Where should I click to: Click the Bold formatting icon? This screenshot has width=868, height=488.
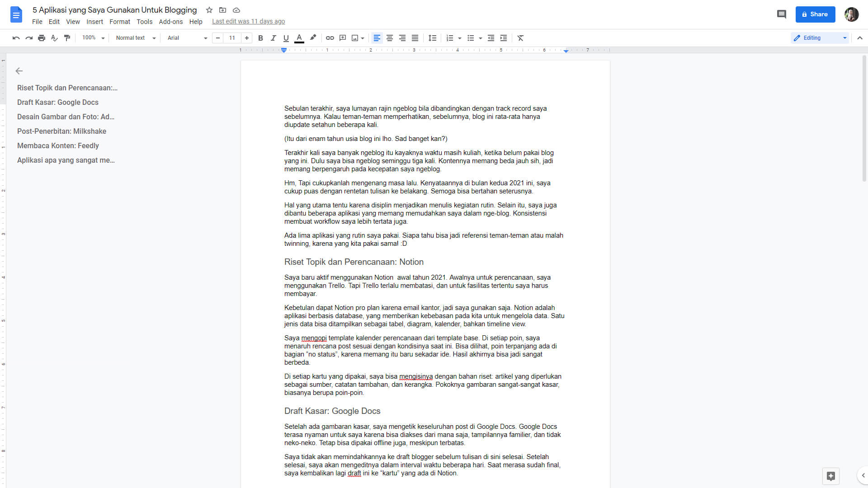[260, 38]
